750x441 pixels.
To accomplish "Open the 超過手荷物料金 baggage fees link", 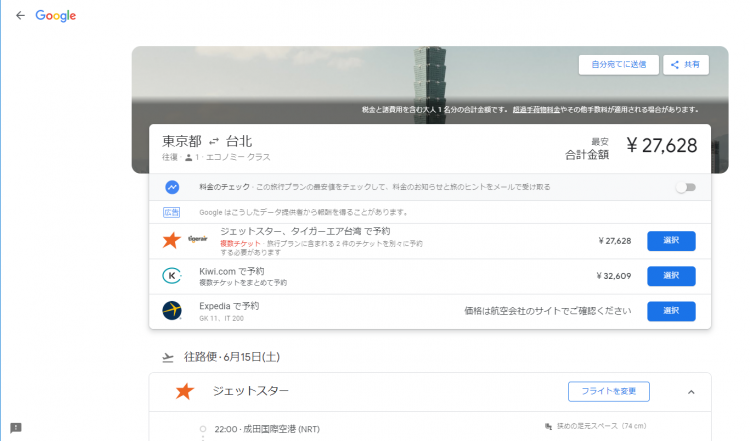I will 536,110.
